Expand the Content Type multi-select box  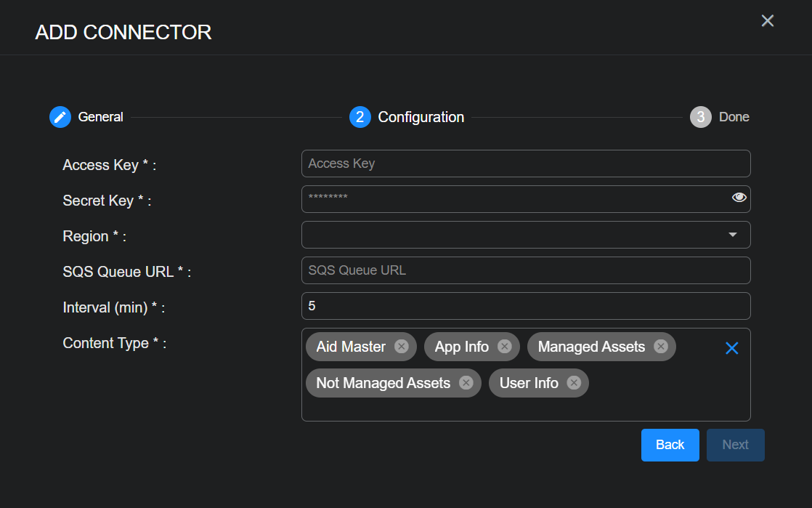point(654,403)
